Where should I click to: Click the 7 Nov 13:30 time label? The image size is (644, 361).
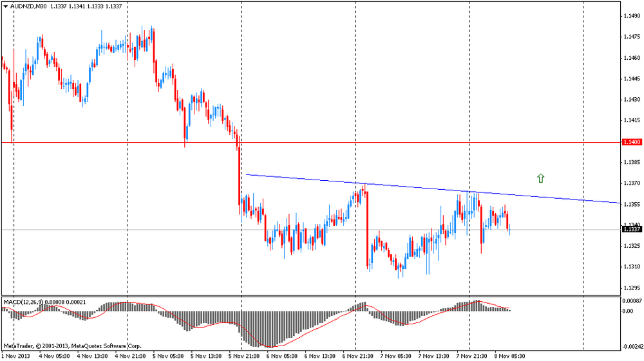(433, 356)
